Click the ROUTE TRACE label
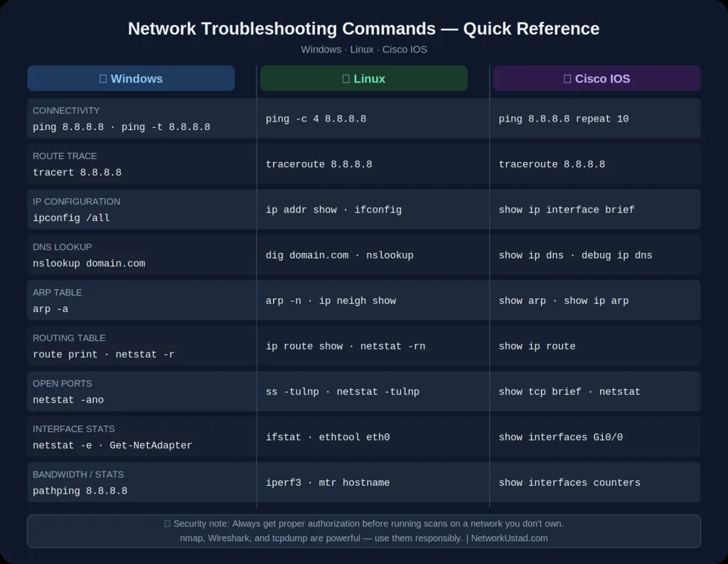 [x=65, y=156]
